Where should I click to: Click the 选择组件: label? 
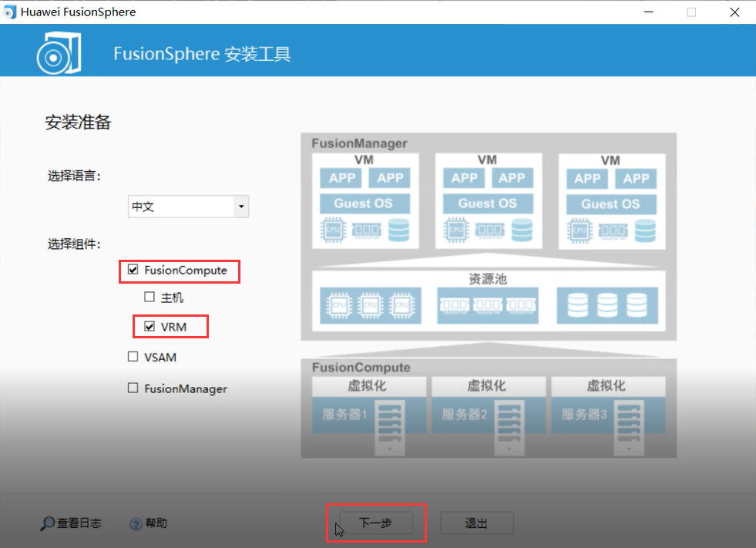(74, 244)
